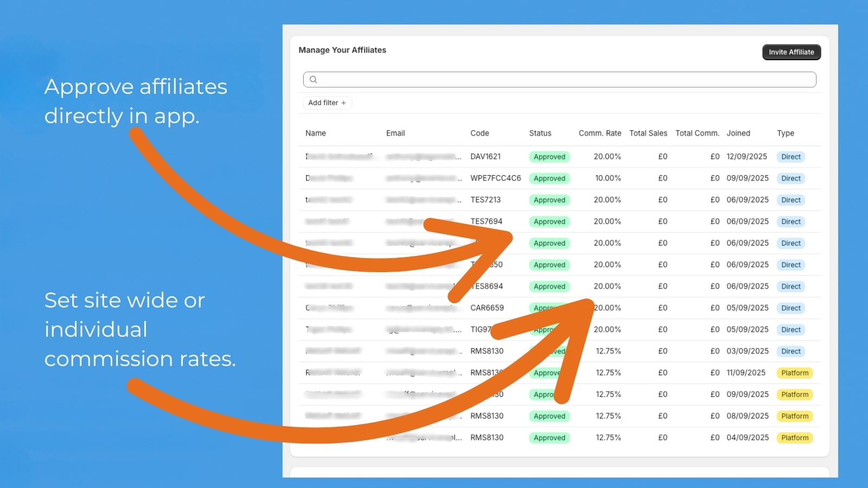Select the TES7694 code cell
The width and height of the screenshot is (868, 488).
click(x=487, y=222)
